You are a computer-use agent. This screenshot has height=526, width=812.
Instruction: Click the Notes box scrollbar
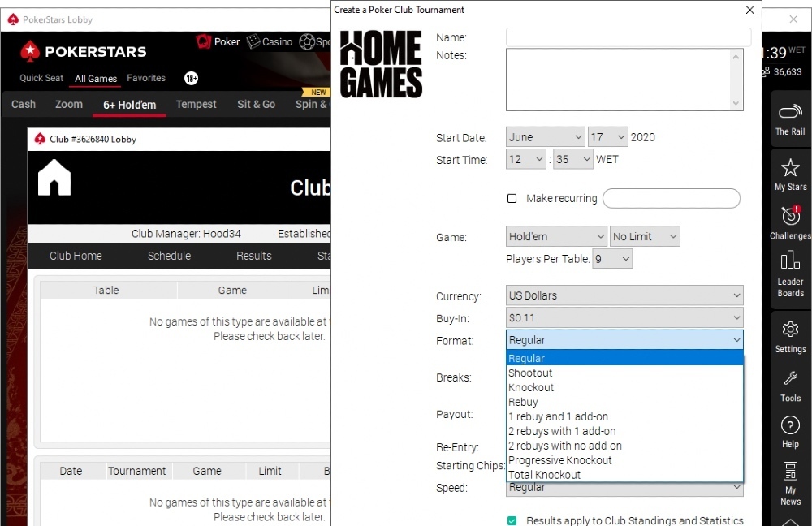(x=736, y=80)
